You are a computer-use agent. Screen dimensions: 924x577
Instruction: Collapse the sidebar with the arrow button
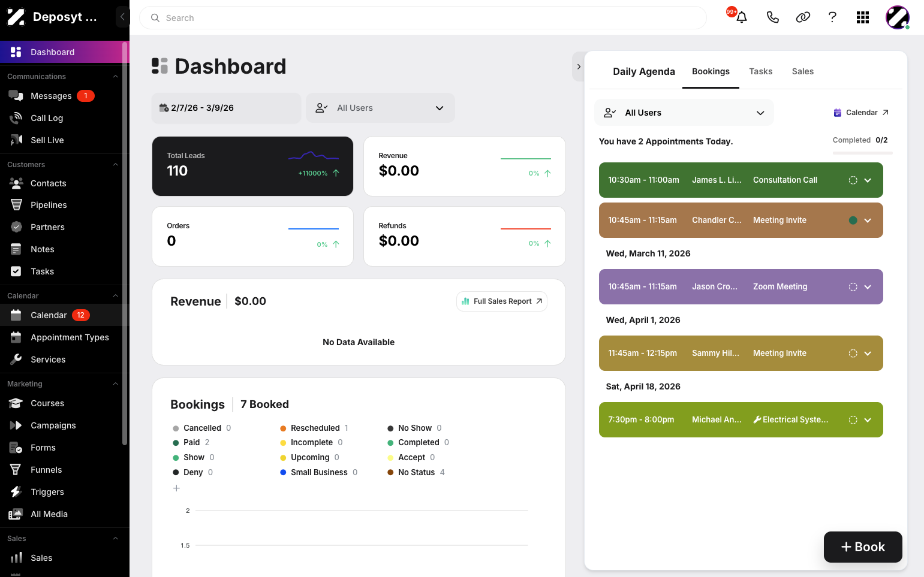[x=122, y=17]
